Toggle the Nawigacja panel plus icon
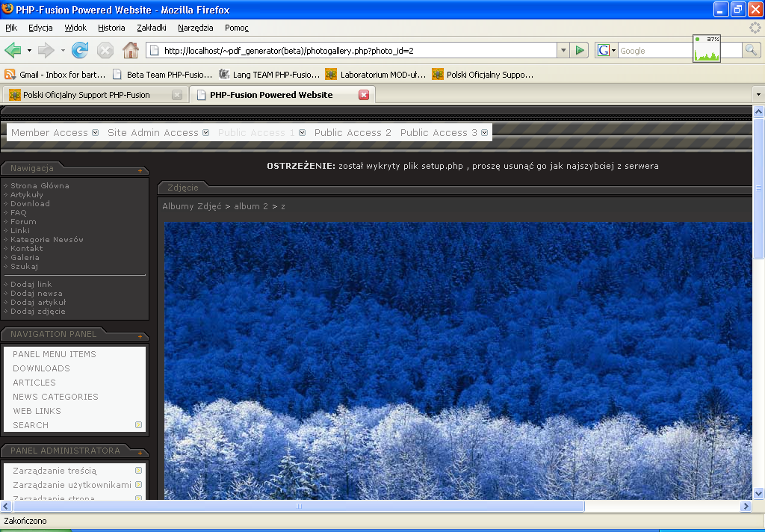The height and width of the screenshot is (532, 765). click(x=140, y=171)
